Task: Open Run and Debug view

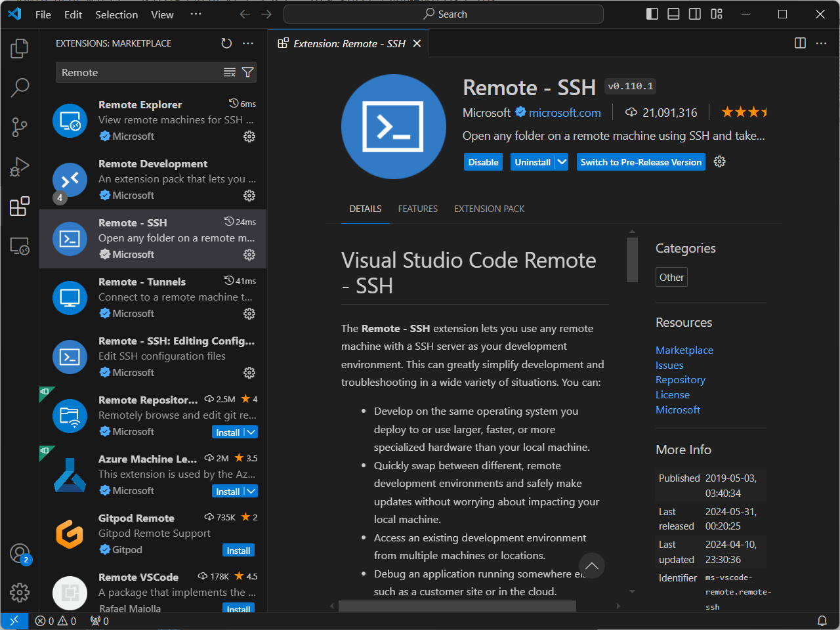Action: [20, 167]
